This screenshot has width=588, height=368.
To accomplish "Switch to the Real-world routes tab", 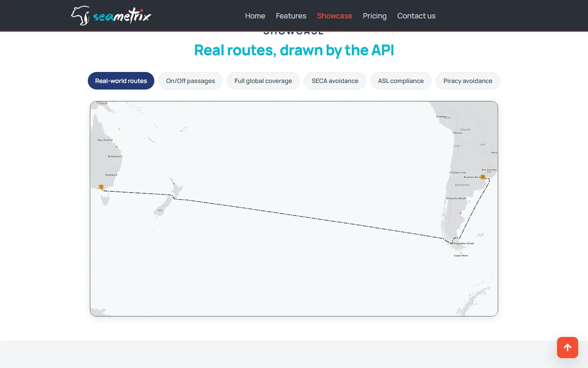I will [121, 81].
